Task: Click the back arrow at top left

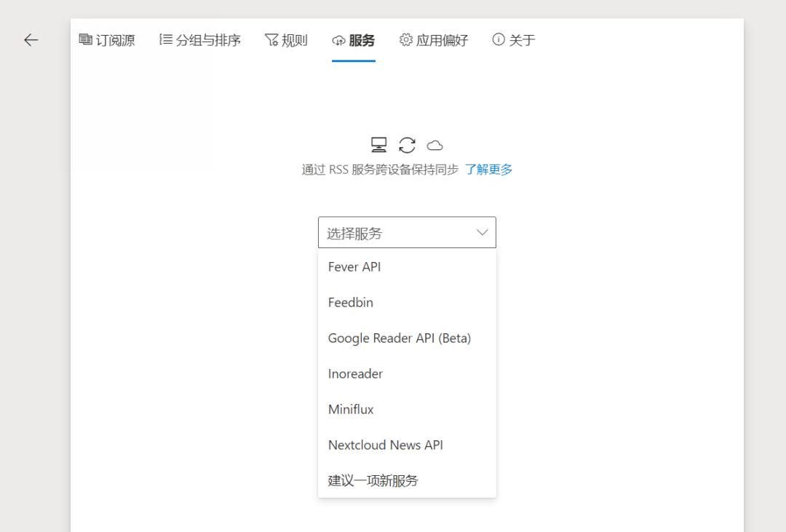Action: pos(31,40)
